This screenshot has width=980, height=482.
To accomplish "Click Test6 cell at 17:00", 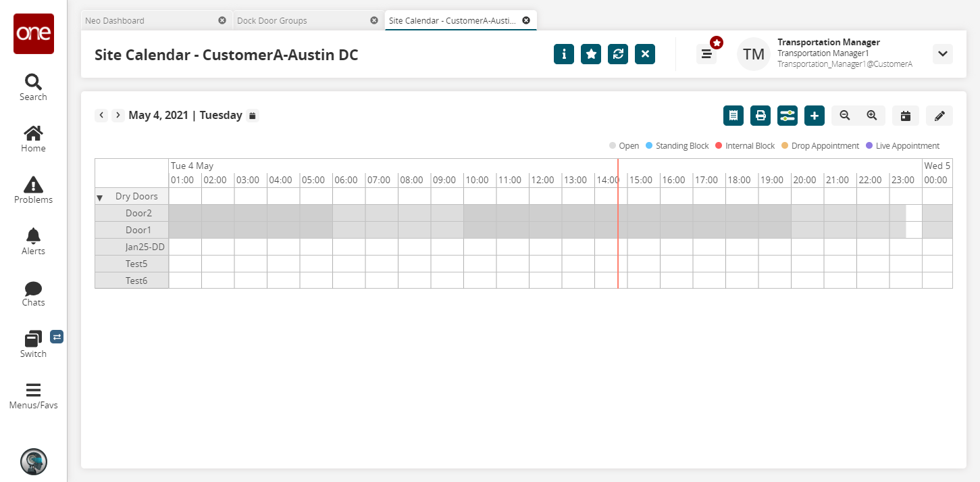I will click(709, 281).
